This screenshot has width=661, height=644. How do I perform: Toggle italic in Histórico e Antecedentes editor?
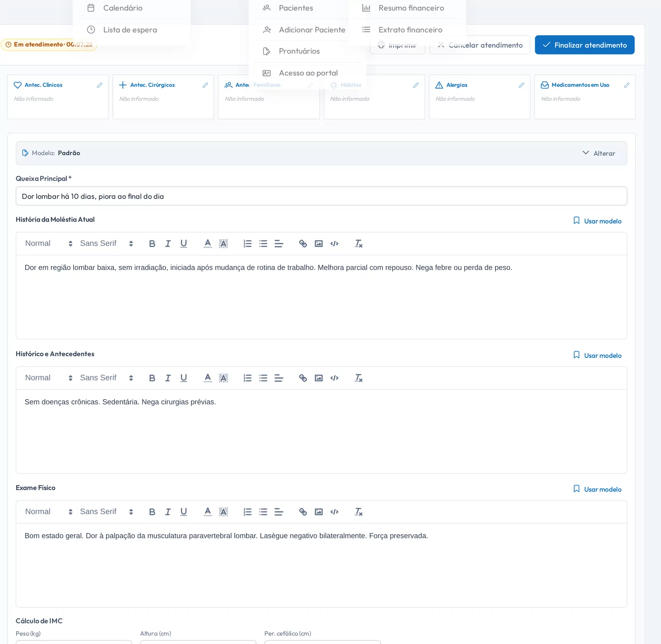click(168, 378)
